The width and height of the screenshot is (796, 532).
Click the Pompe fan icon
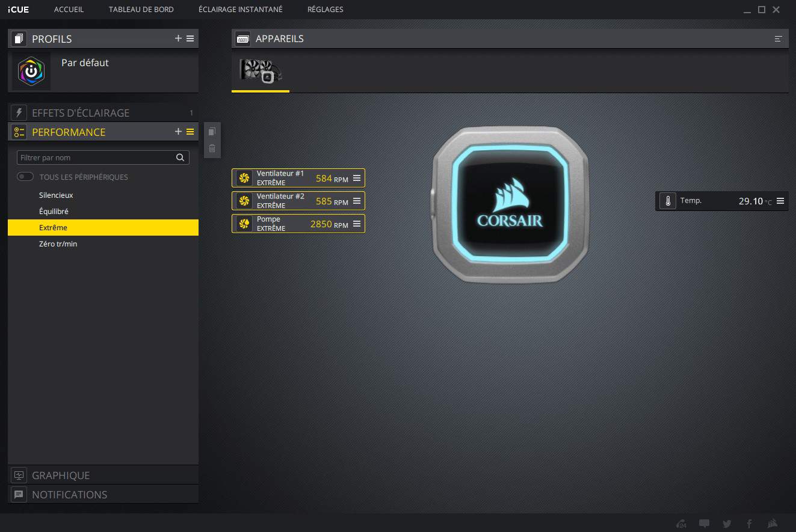(244, 224)
